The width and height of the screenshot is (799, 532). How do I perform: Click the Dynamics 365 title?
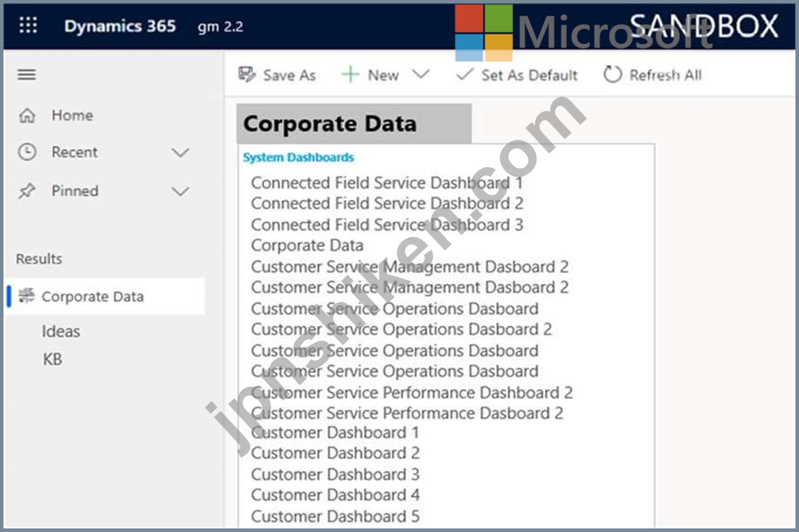point(120,26)
